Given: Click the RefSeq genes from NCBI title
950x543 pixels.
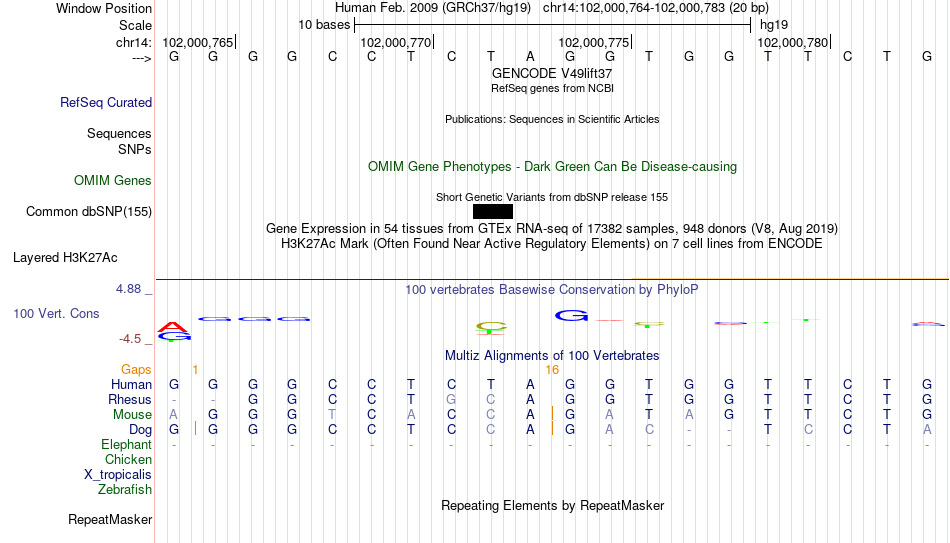Looking at the screenshot, I should 552,88.
